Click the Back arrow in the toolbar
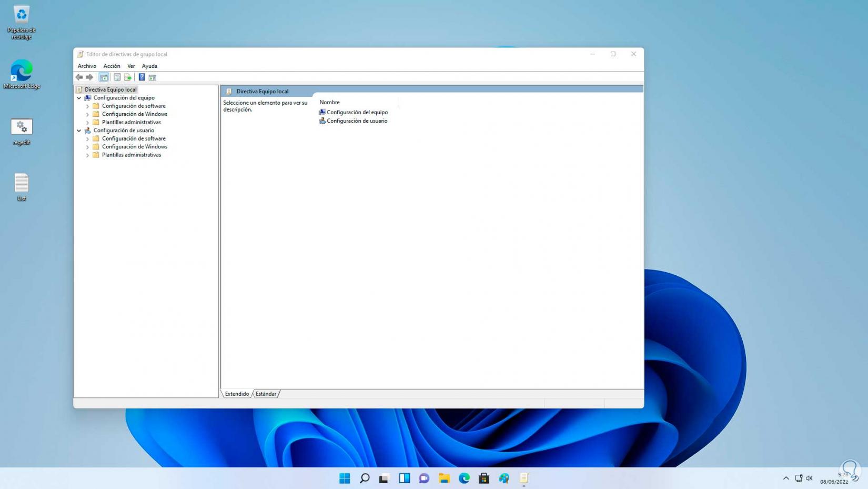868x489 pixels. coord(79,77)
